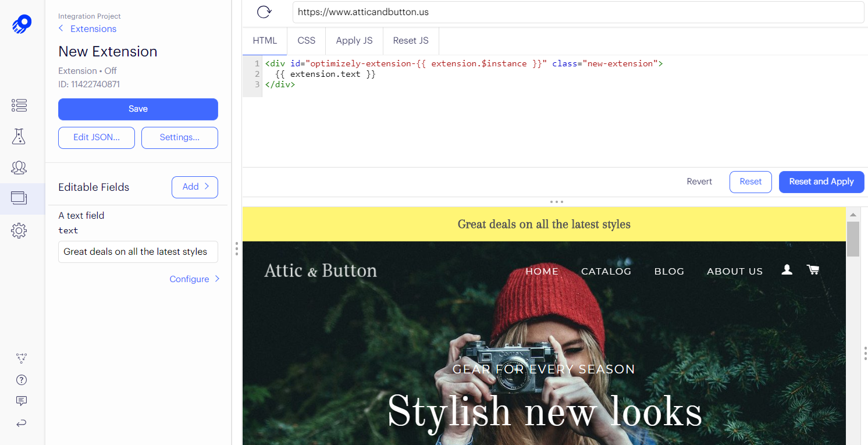
Task: Open the Settings gear icon
Action: 19,231
